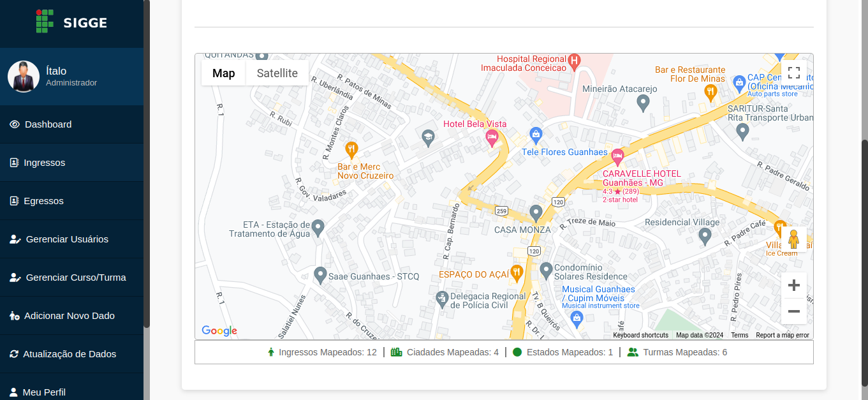Image resolution: width=868 pixels, height=400 pixels.
Task: Open the Dashboard menu item
Action: 71,124
